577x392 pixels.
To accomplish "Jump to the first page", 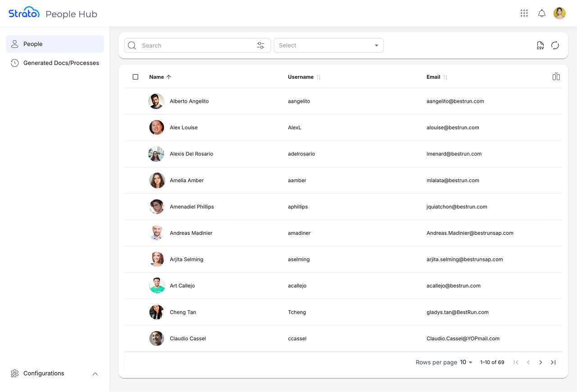I will pos(516,362).
